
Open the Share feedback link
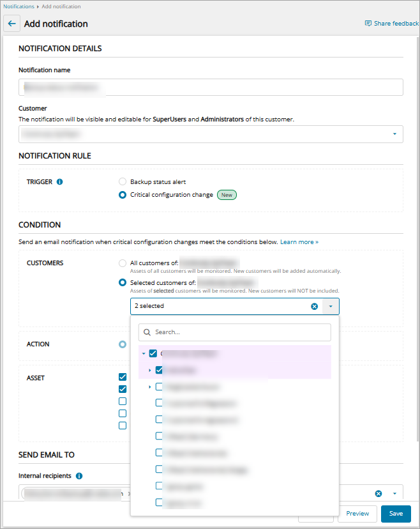click(391, 24)
